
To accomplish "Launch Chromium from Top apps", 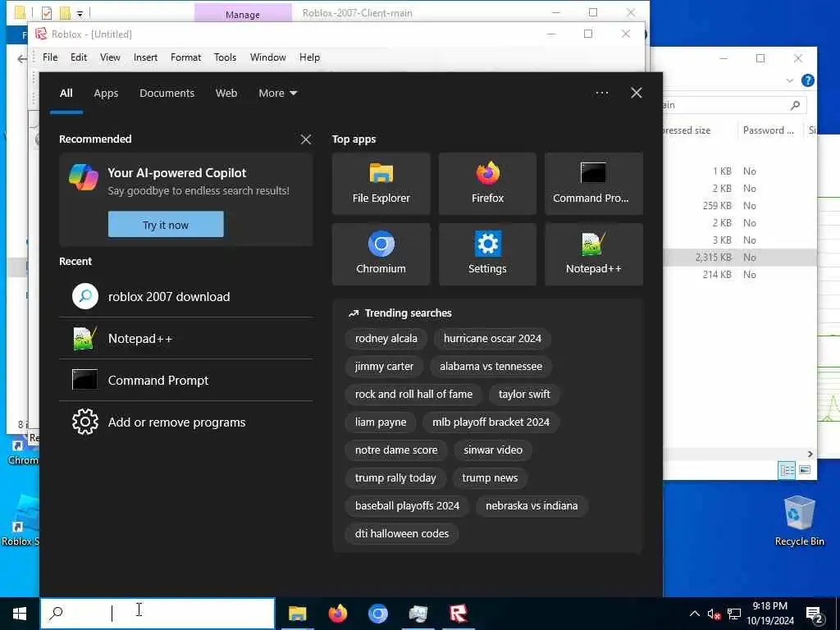I will click(381, 254).
